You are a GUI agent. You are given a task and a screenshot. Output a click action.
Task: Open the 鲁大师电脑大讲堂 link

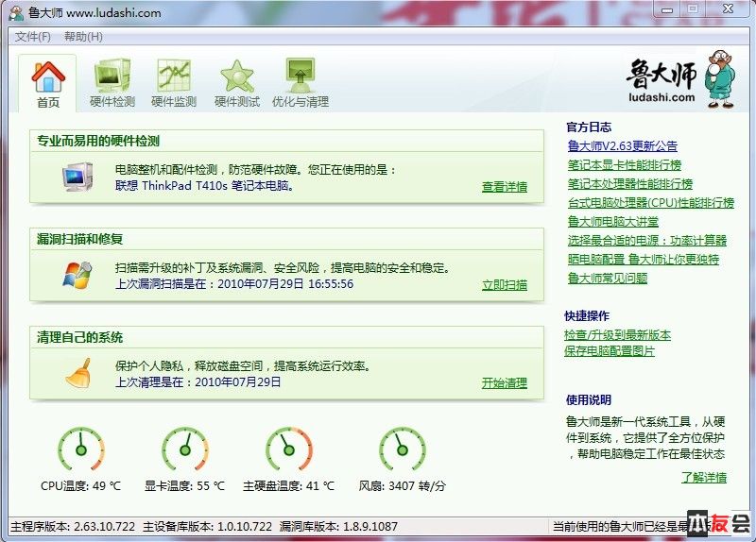click(x=612, y=222)
